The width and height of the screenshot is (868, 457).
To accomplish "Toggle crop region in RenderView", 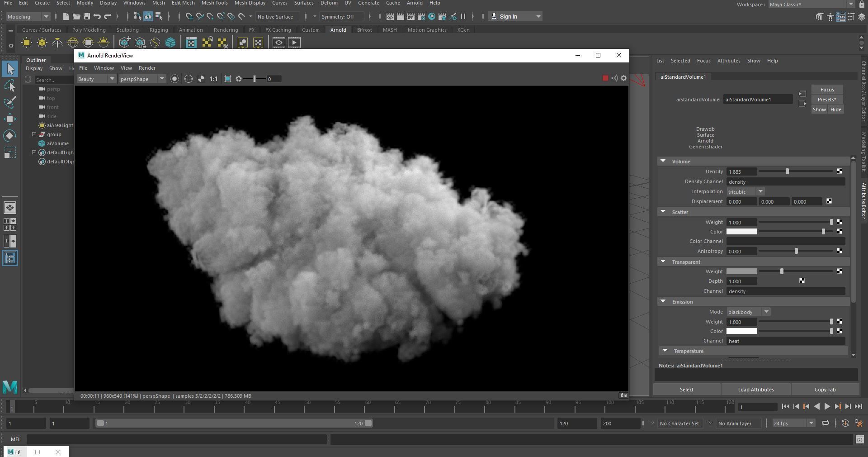I will [228, 79].
